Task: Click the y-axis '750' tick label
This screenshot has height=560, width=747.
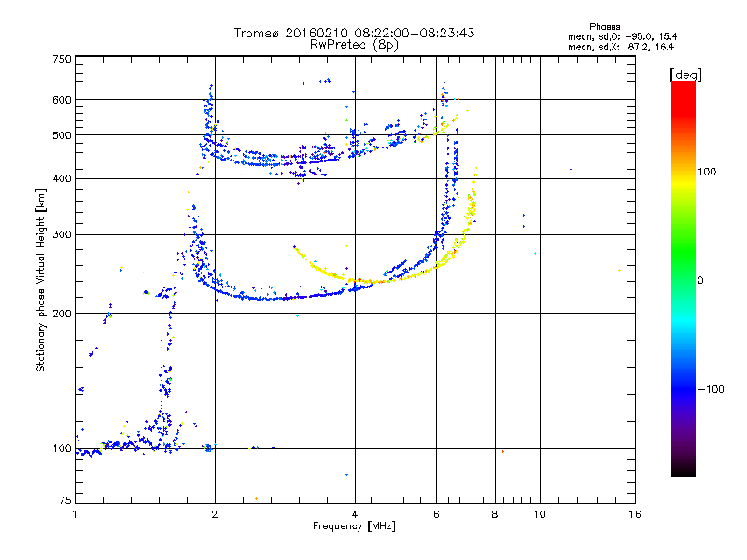Action: point(63,59)
